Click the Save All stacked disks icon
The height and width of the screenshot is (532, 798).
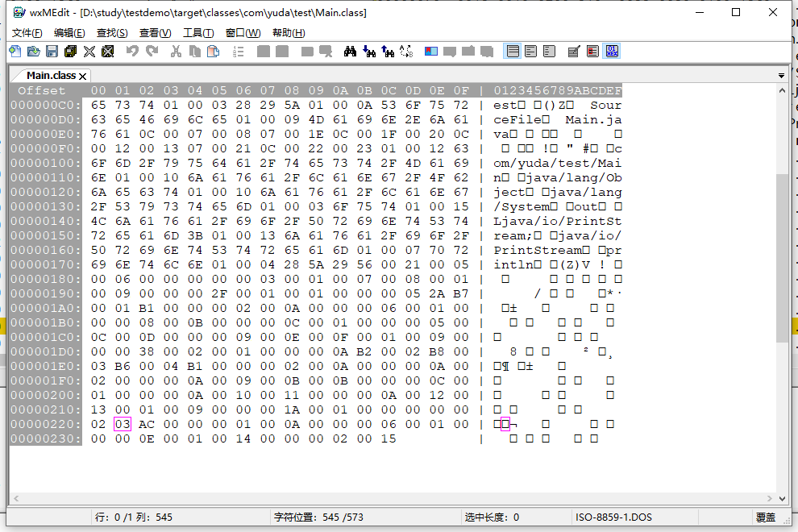tap(71, 52)
